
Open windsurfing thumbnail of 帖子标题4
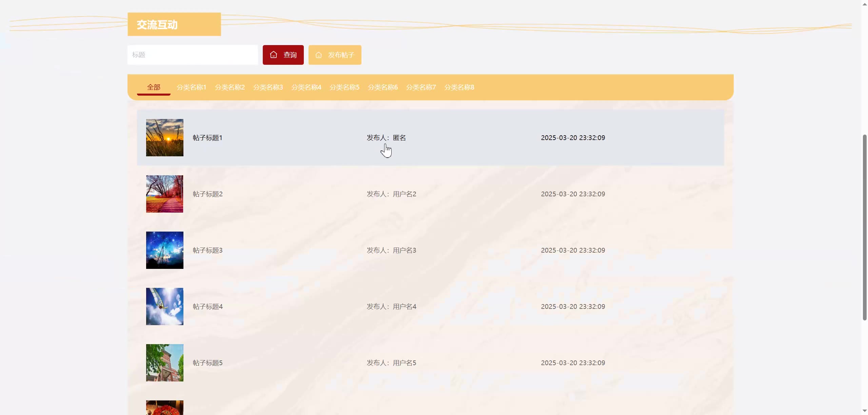tap(164, 307)
